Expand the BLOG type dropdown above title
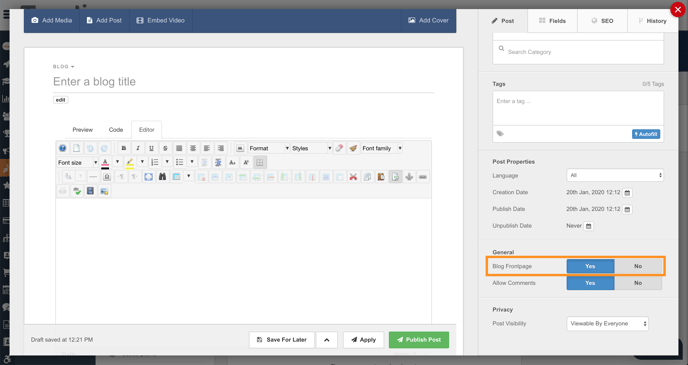Image resolution: width=688 pixels, height=365 pixels. click(64, 67)
